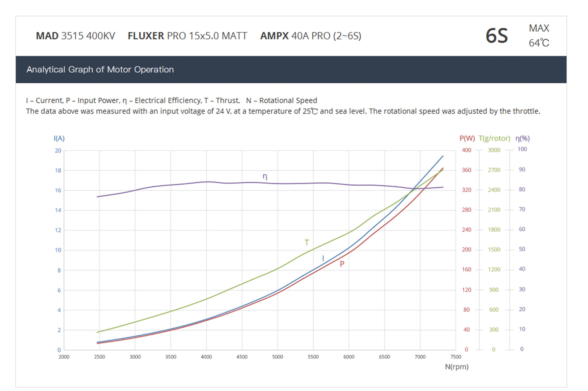Click the I(A) axis title

point(59,138)
